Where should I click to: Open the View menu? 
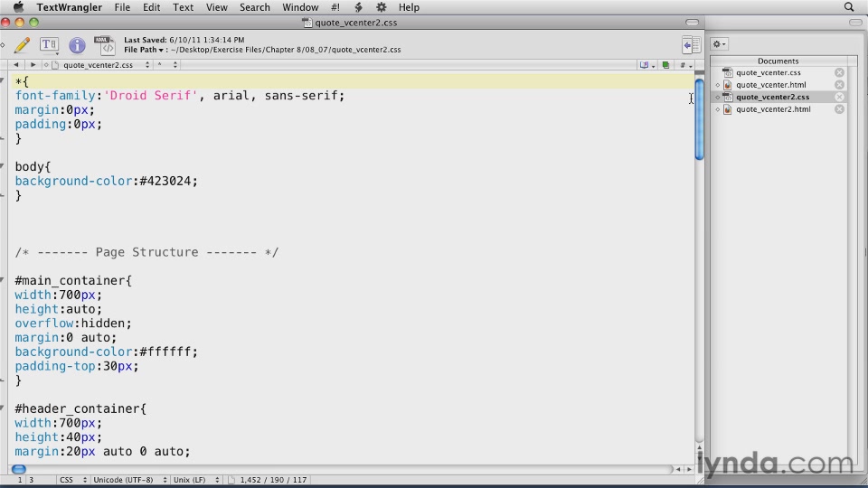click(x=216, y=7)
